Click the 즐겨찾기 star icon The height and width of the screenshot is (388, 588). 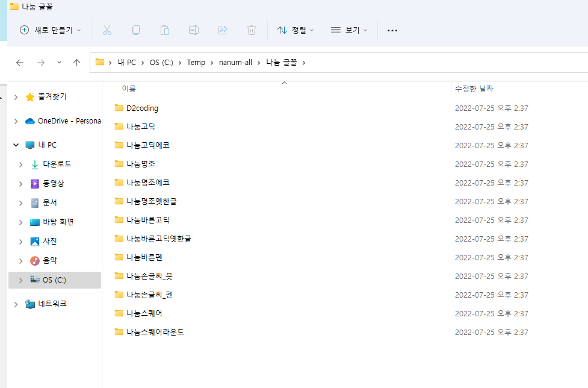click(30, 97)
